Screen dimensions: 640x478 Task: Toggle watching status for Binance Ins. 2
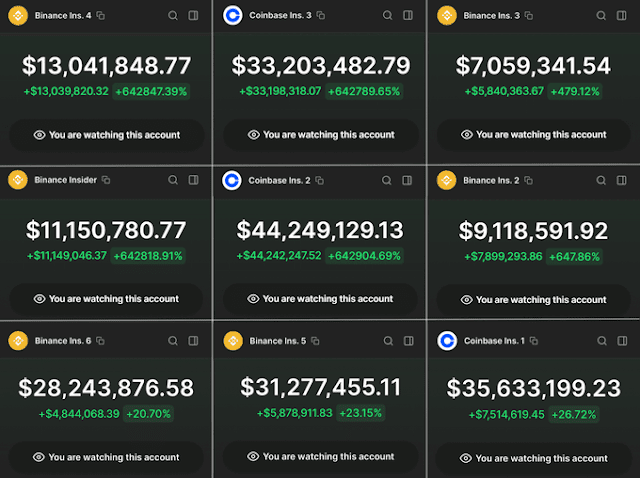(533, 300)
